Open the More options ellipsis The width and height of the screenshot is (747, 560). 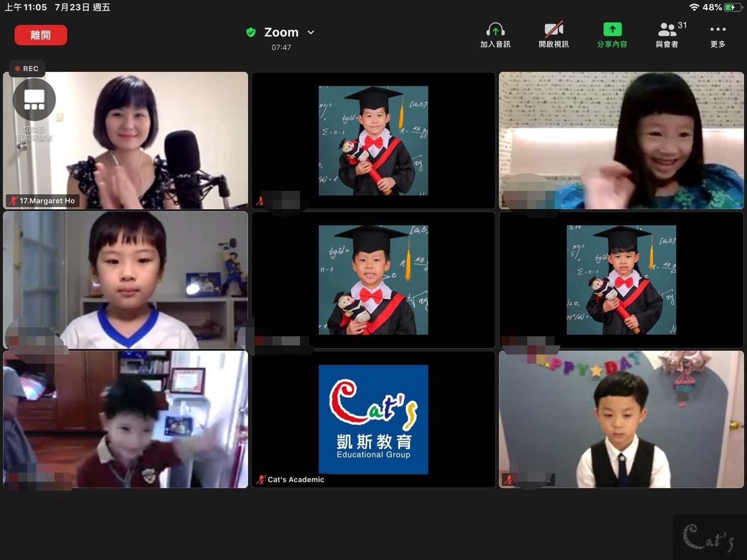point(718,30)
